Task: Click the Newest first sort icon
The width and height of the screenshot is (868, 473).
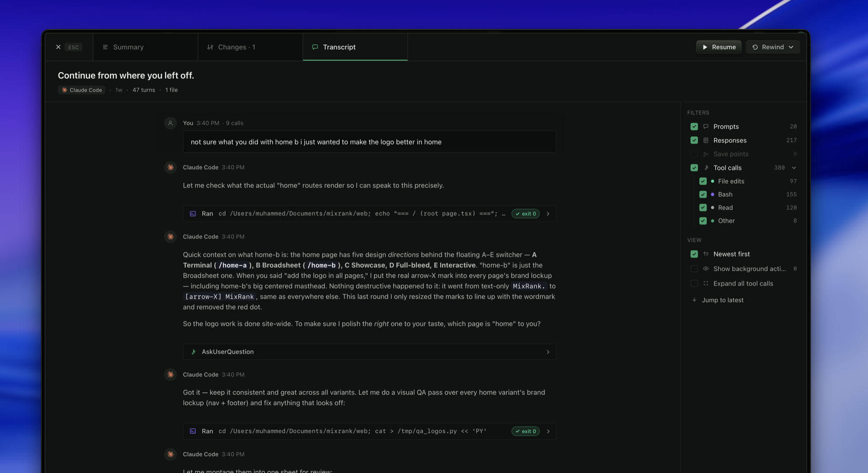Action: coord(706,254)
